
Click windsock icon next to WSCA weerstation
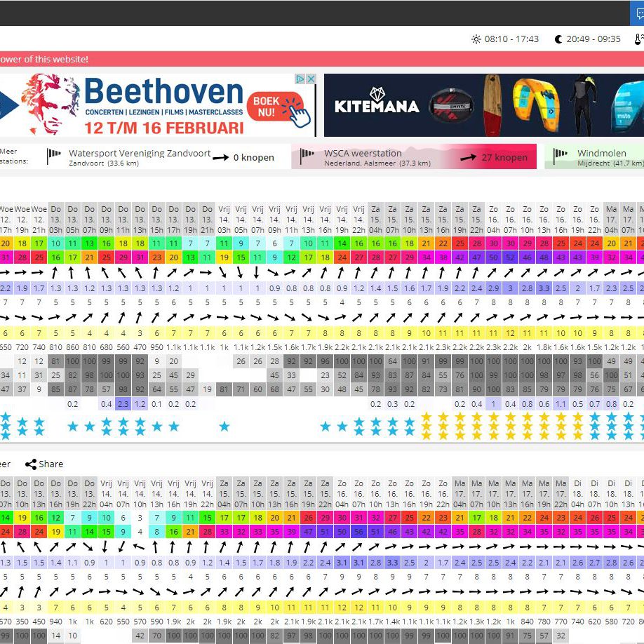(x=308, y=156)
